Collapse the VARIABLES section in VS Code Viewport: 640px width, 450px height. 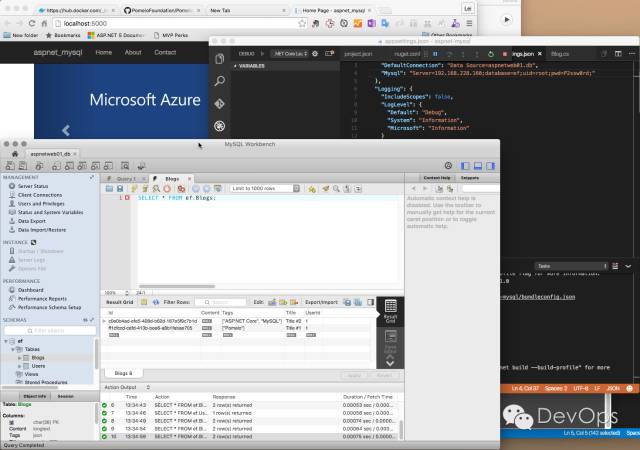(235, 66)
